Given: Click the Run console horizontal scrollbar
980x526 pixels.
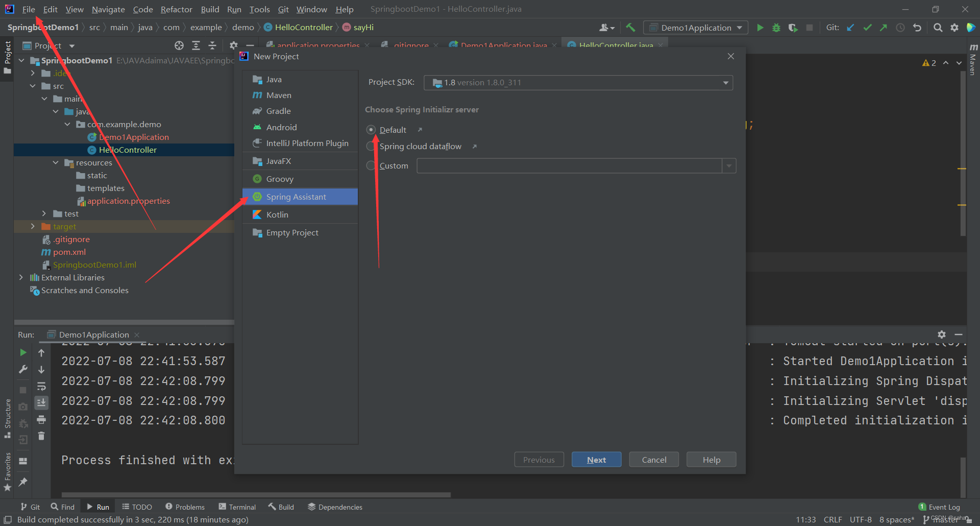Looking at the screenshot, I should click(x=256, y=494).
